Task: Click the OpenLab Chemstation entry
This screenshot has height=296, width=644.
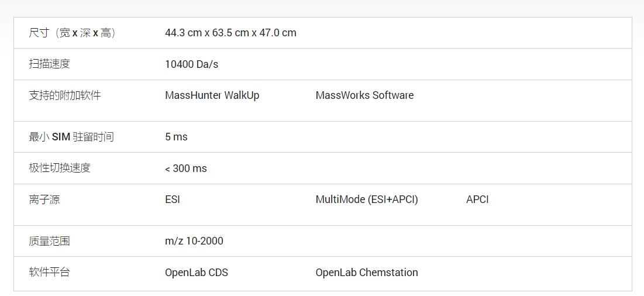Action: click(367, 273)
